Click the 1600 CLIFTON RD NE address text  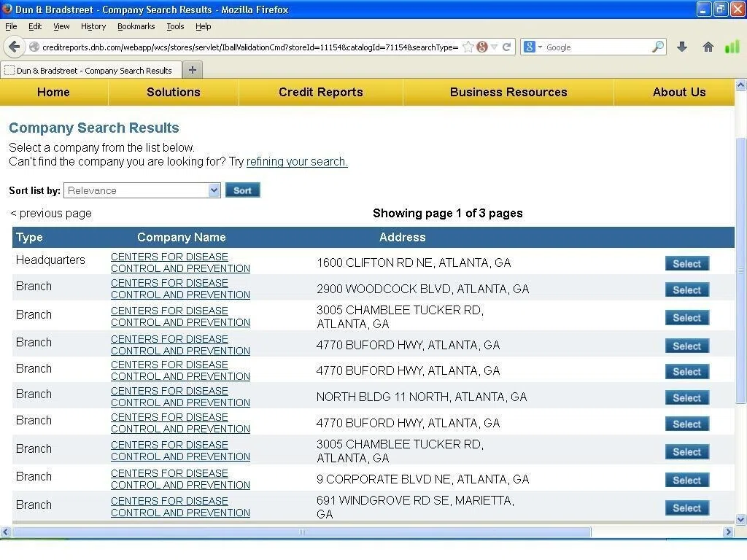[x=414, y=262]
